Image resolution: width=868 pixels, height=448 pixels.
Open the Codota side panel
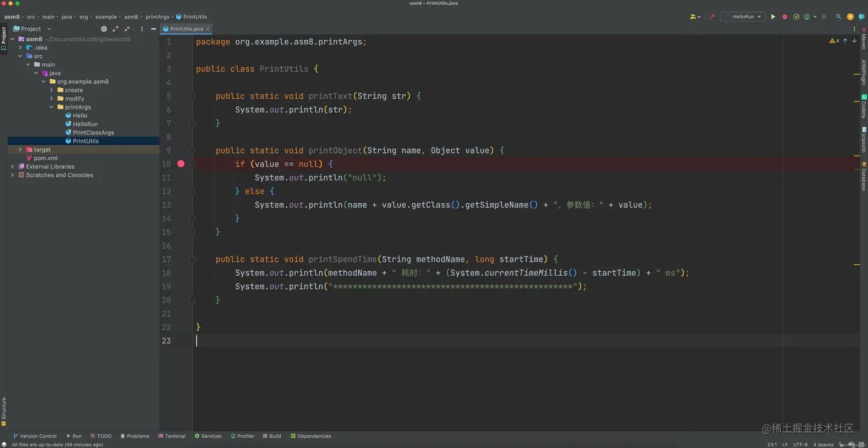[863, 106]
